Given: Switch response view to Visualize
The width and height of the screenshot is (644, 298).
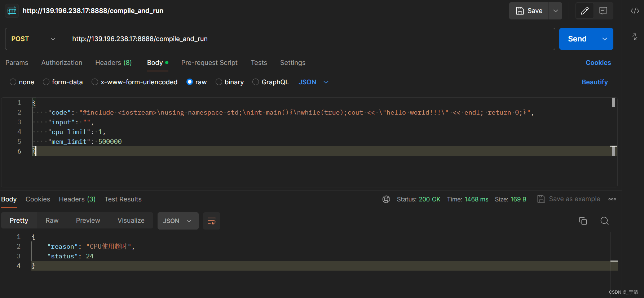Looking at the screenshot, I should [131, 221].
